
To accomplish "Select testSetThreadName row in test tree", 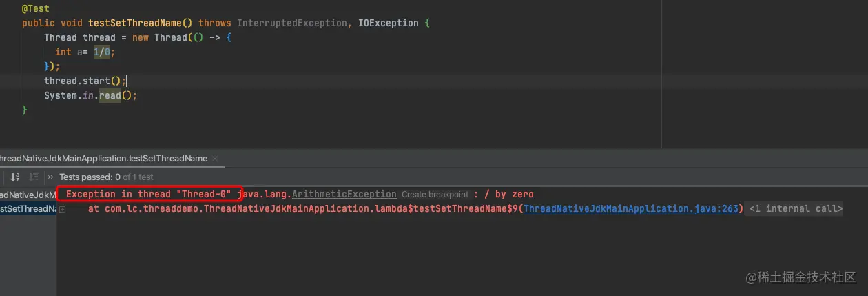I will 28,208.
